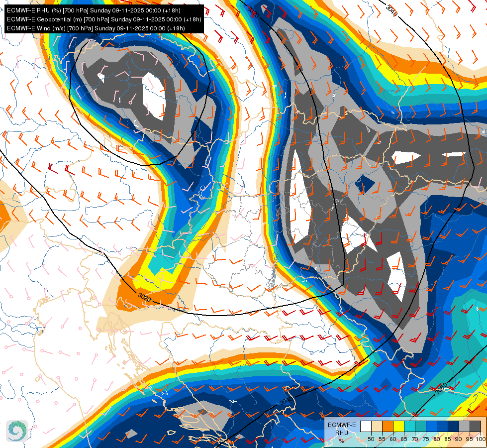Select the orange 55–60 legend swatch
Image resolution: width=487 pixels, height=448 pixels.
point(388,426)
